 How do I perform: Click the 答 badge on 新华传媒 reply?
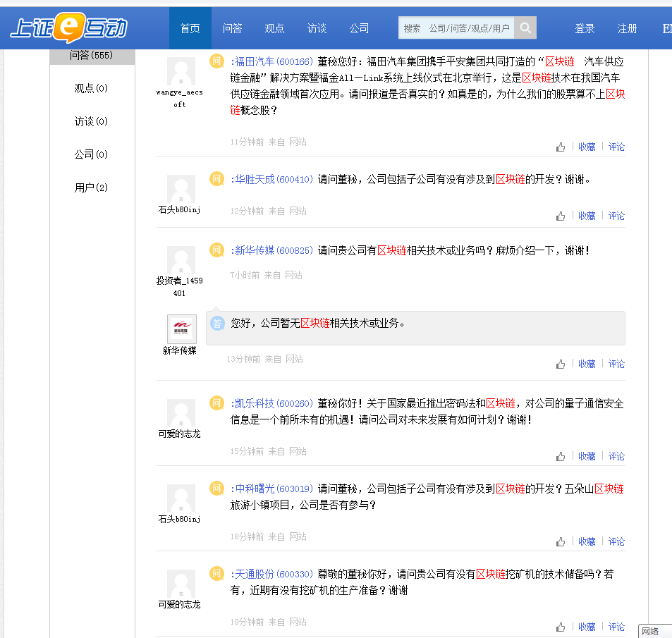point(217,323)
